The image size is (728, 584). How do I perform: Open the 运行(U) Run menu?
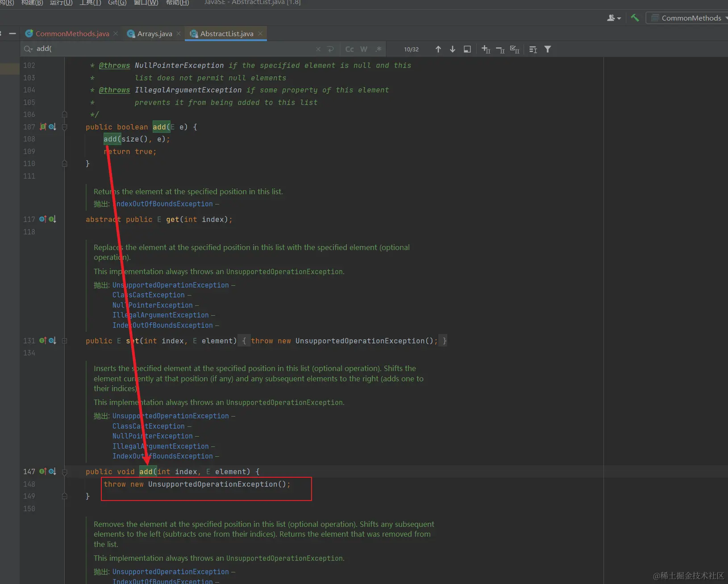tap(61, 3)
